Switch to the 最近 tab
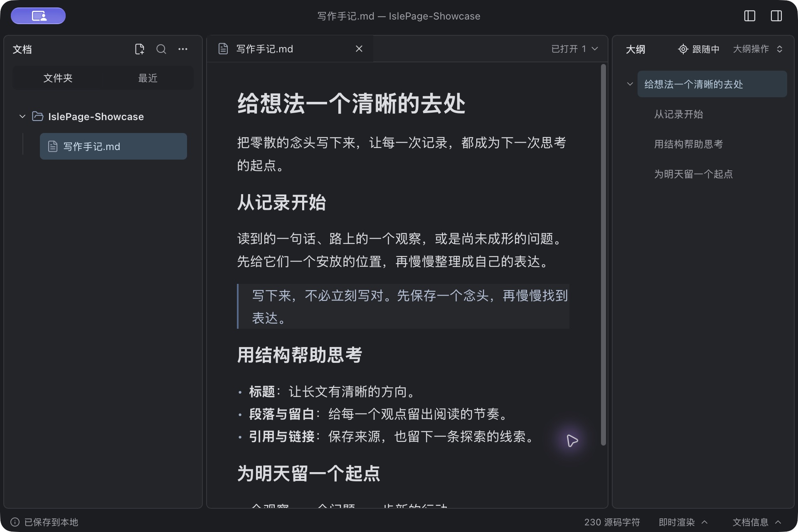This screenshot has width=798, height=532. coord(148,78)
